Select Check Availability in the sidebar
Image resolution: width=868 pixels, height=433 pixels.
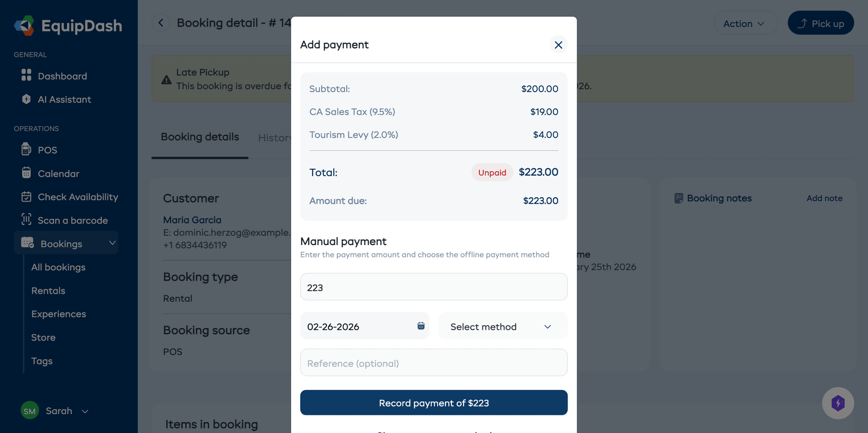tap(78, 197)
